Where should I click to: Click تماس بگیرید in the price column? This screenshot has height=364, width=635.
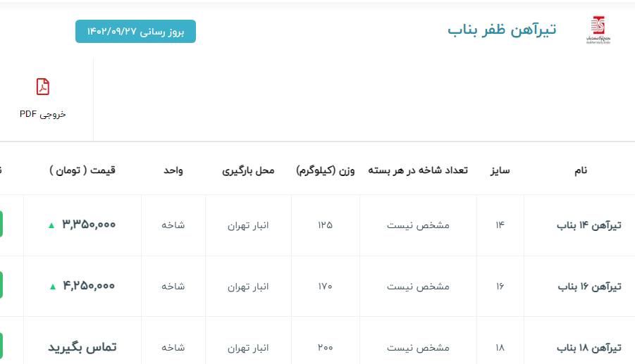(82, 347)
